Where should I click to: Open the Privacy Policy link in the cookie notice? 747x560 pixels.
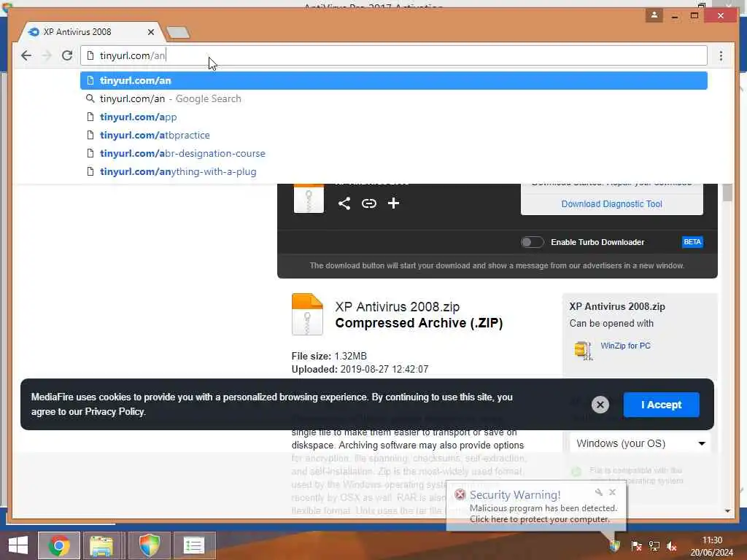(x=115, y=412)
